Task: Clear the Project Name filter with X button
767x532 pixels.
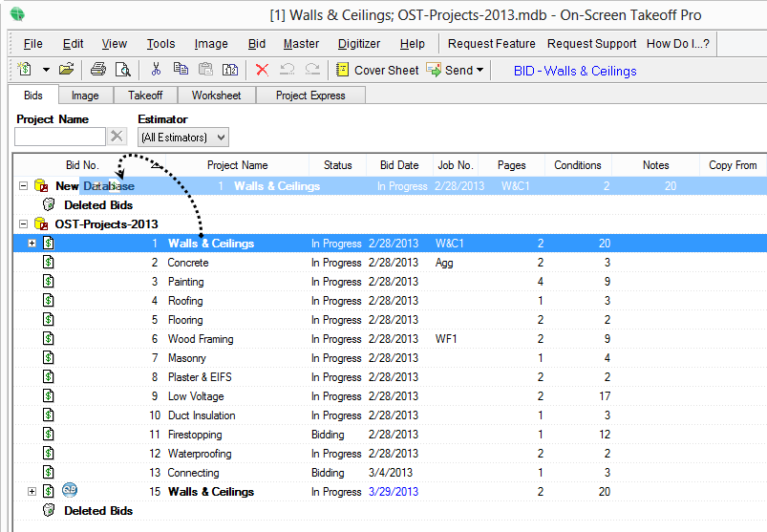Action: pos(117,137)
